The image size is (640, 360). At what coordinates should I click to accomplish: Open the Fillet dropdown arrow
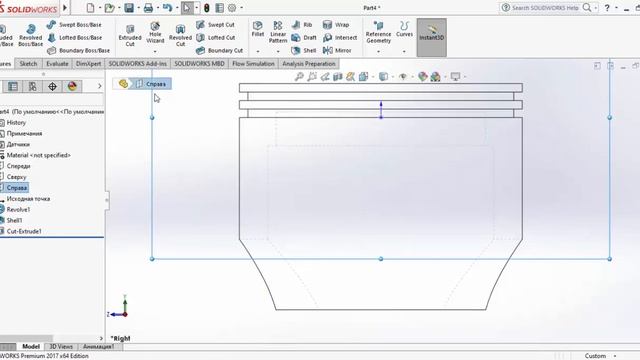pyautogui.click(x=258, y=52)
